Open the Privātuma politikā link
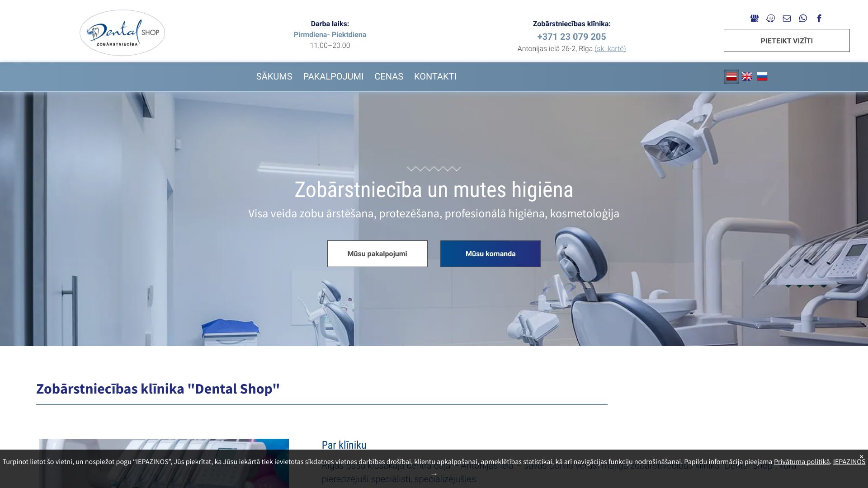The image size is (868, 488). click(x=802, y=462)
